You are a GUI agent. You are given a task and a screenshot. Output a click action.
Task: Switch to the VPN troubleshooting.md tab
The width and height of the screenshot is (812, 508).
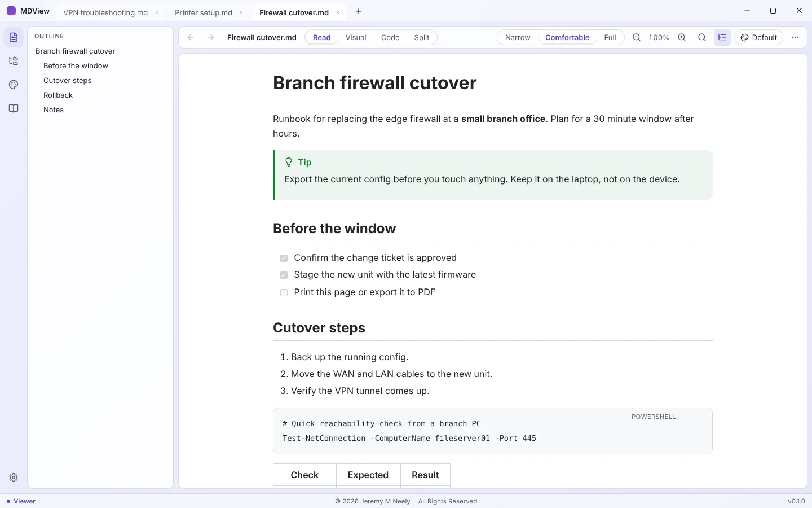[105, 12]
